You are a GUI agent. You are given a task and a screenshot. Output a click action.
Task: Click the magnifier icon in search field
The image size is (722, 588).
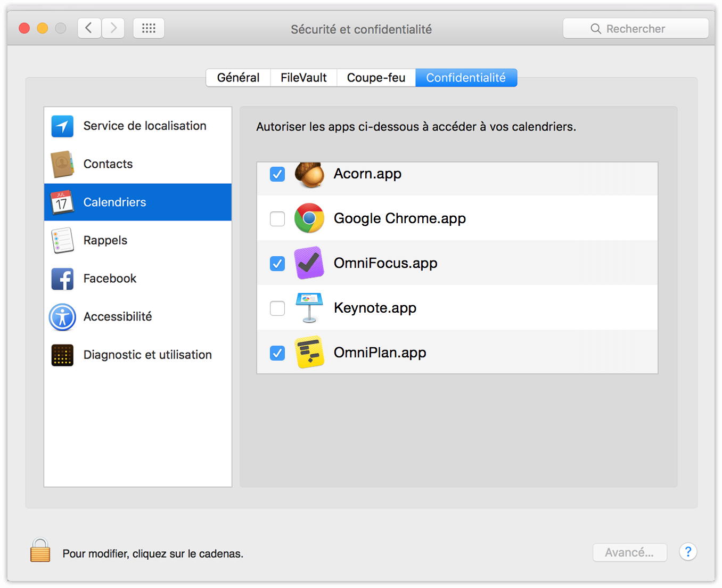click(x=596, y=29)
